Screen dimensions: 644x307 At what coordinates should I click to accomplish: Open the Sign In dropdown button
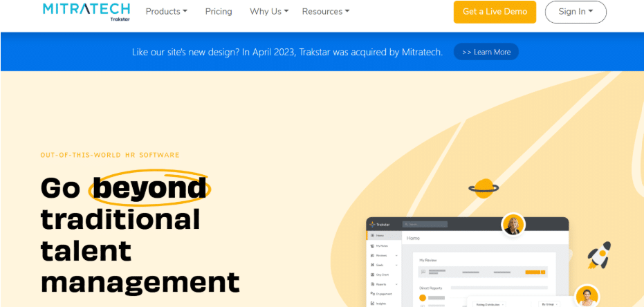point(576,12)
